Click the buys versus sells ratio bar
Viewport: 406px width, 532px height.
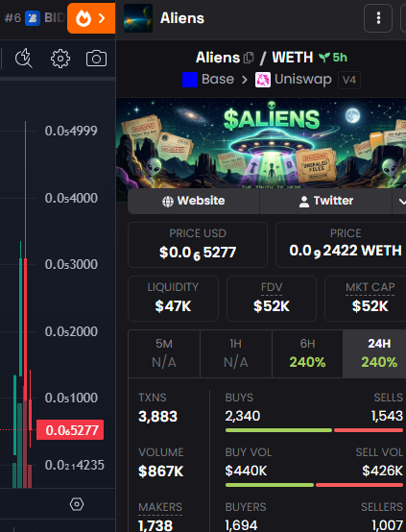[314, 430]
